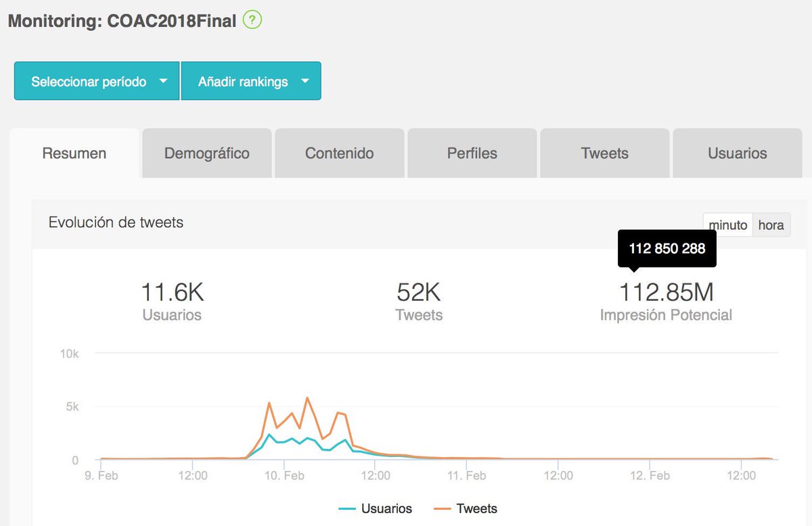Click the 12. Feb axis label
This screenshot has height=526, width=812.
coord(650,476)
